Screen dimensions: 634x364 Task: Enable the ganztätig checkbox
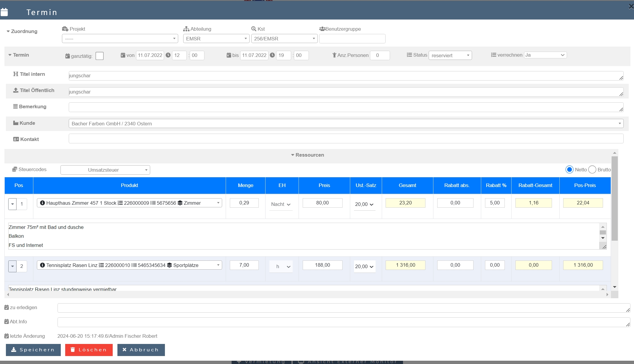click(100, 56)
